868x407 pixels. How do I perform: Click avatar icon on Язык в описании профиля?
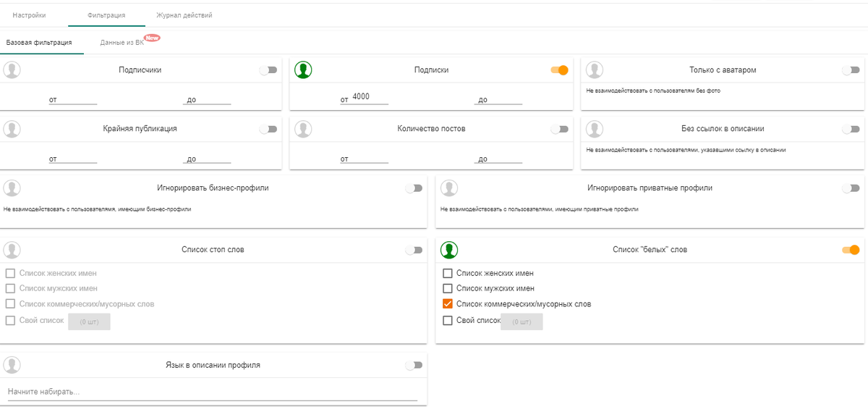(12, 365)
